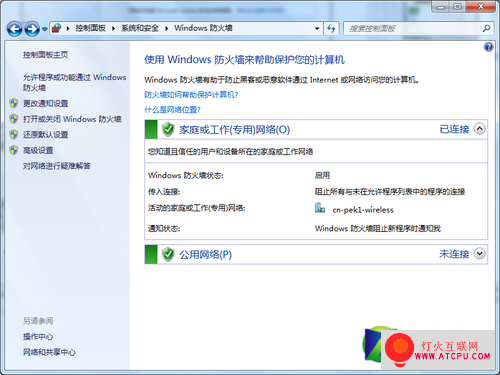Minimize the firewall window
The height and width of the screenshot is (375, 500).
click(441, 7)
